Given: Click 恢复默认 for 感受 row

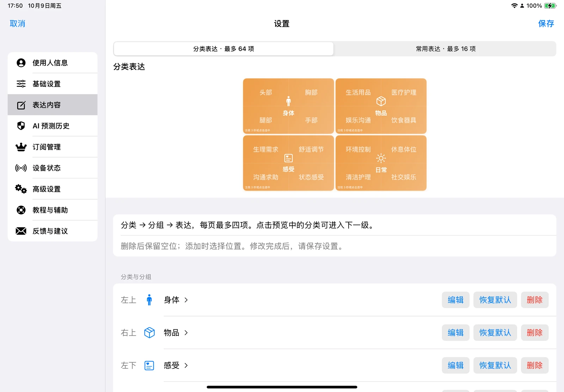Looking at the screenshot, I should click(x=495, y=366).
